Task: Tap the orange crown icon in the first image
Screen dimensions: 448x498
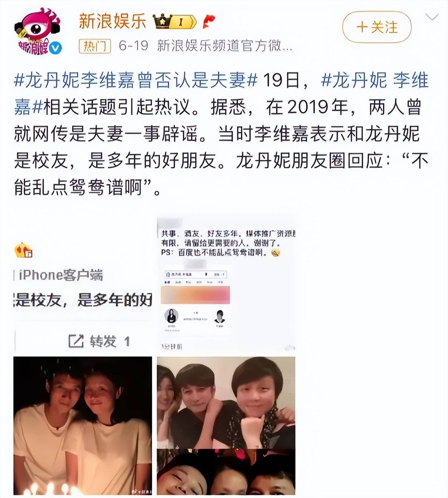Action: [23, 250]
